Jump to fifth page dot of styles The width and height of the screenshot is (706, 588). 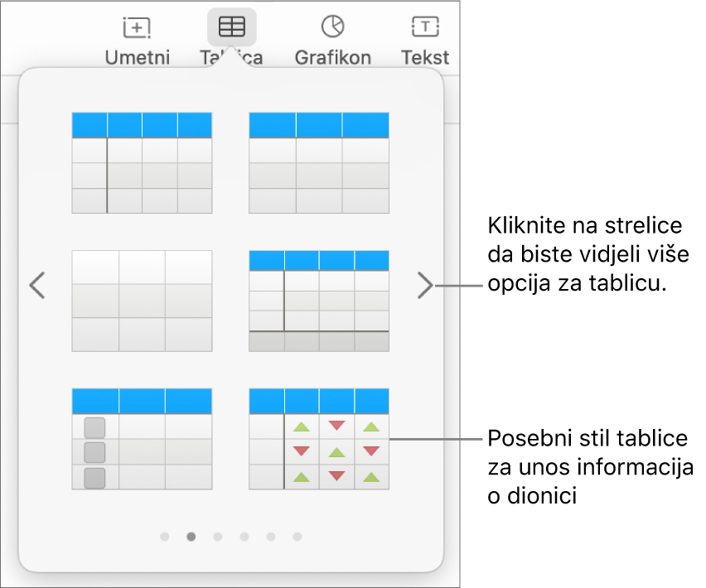(271, 537)
